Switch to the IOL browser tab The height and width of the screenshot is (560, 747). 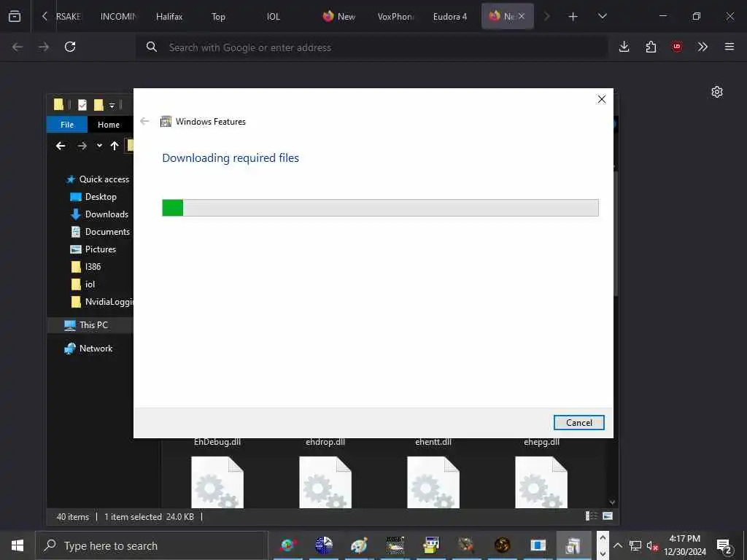click(x=273, y=16)
